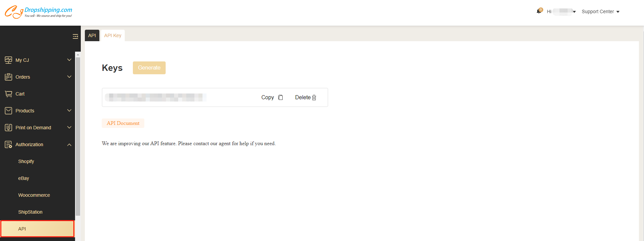Open the API Document link
Viewport: 644px width, 241px height.
pyautogui.click(x=123, y=123)
